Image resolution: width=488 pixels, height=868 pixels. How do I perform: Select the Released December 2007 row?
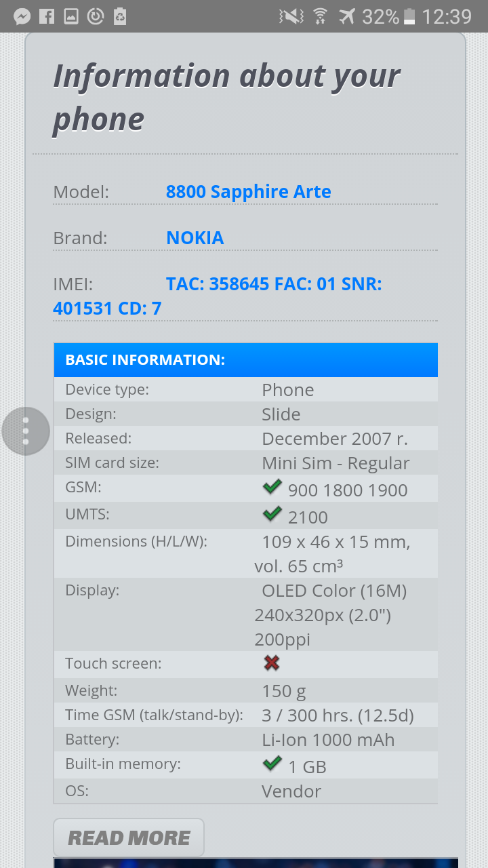click(246, 438)
